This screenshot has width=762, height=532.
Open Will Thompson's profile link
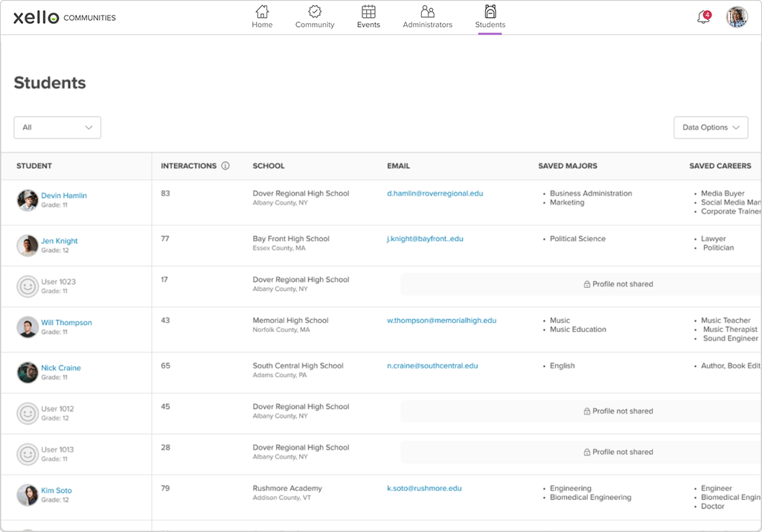click(x=66, y=323)
